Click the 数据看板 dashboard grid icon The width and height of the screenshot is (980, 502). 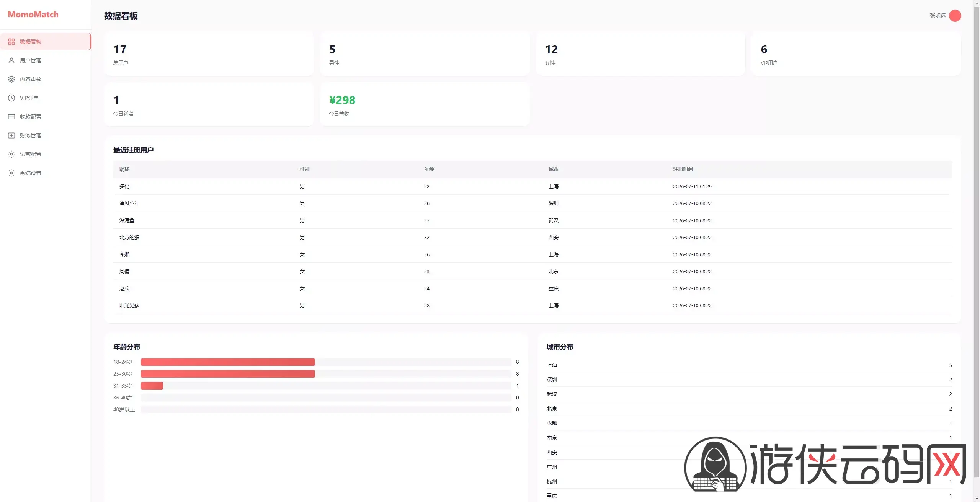[11, 42]
